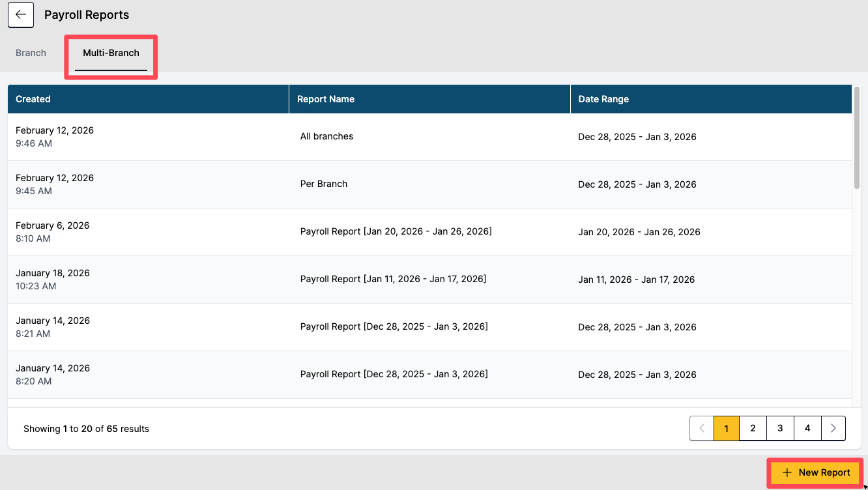Go to page 2 of results
Viewport: 868px width, 490px height.
(753, 428)
